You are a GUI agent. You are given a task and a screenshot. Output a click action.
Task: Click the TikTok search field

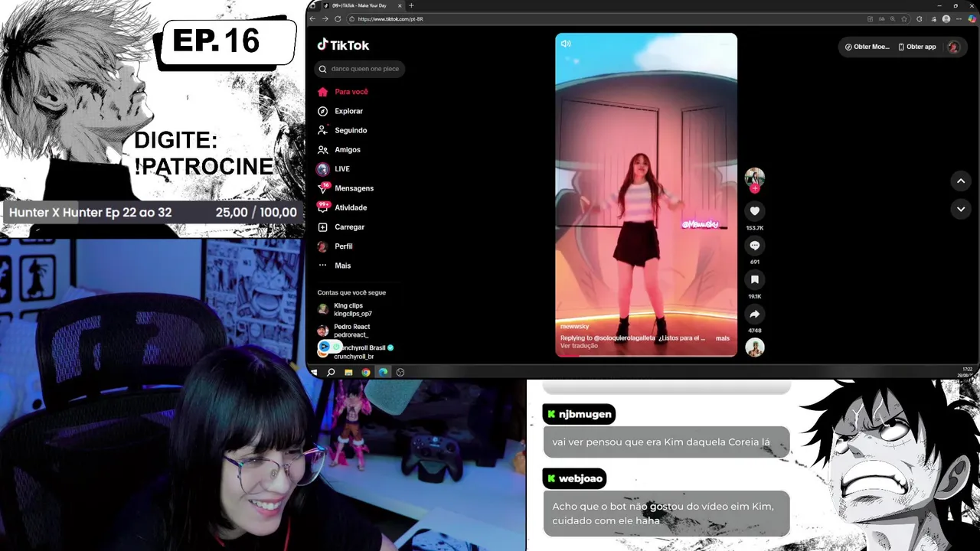click(x=361, y=69)
